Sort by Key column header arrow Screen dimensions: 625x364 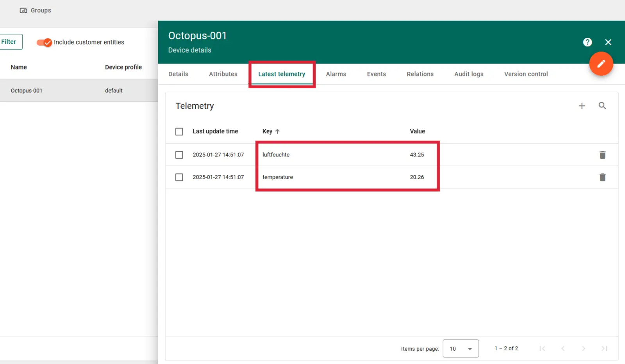tap(277, 131)
